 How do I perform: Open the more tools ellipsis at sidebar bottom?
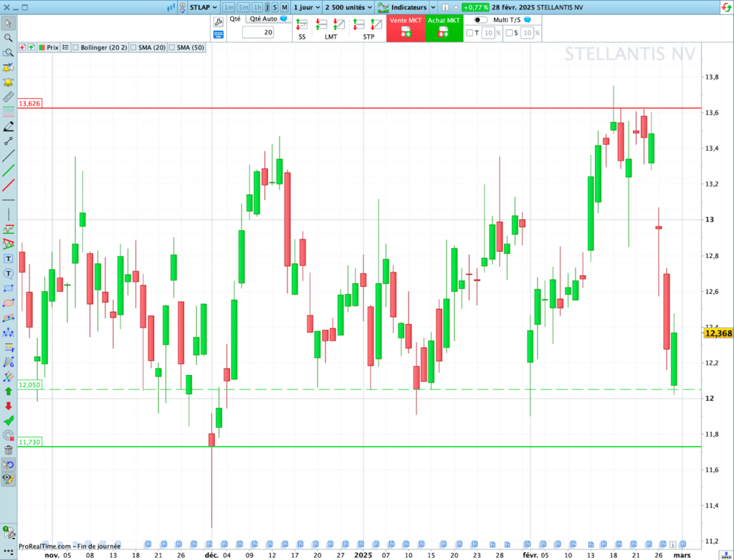pyautogui.click(x=9, y=551)
